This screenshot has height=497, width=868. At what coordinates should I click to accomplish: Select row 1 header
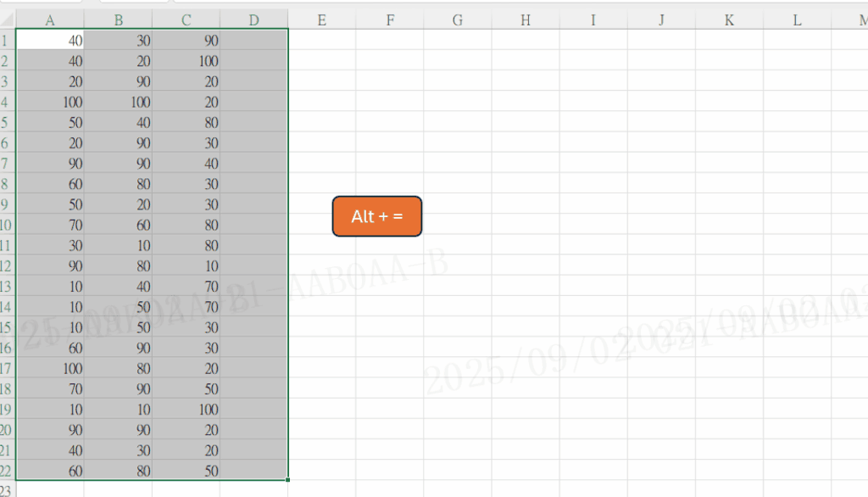7,40
